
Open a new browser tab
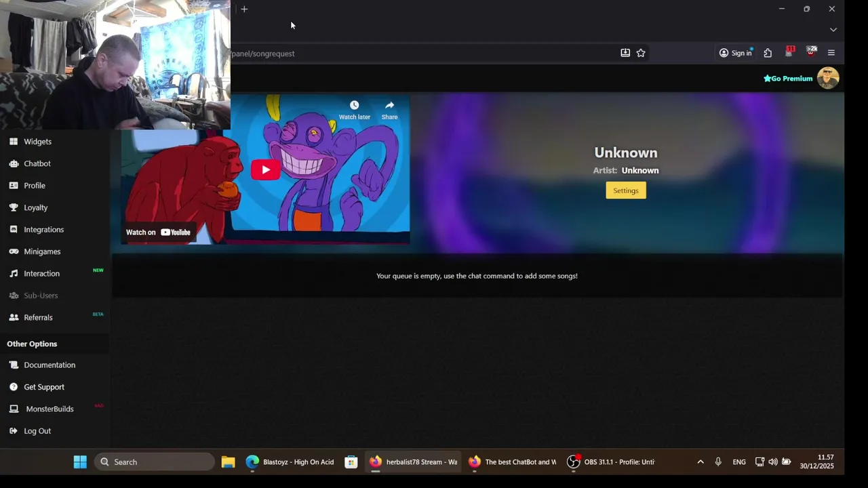(x=244, y=9)
